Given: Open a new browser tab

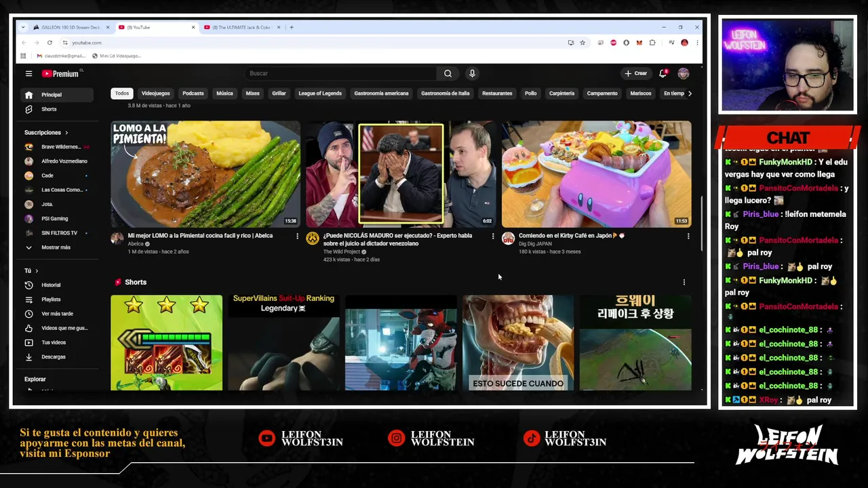Looking at the screenshot, I should pyautogui.click(x=292, y=27).
